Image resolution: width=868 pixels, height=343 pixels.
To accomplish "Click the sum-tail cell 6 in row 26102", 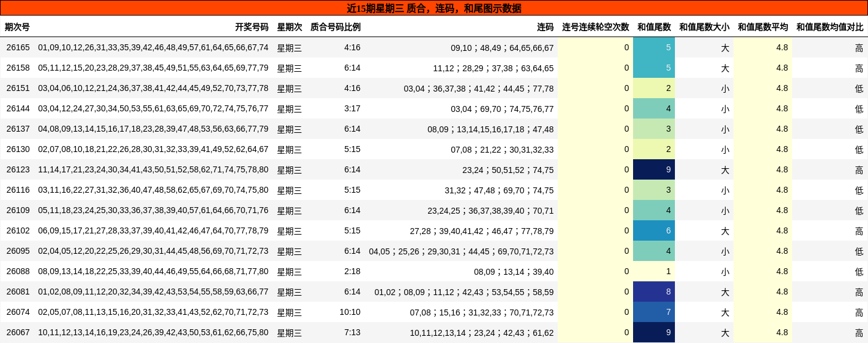I will (x=654, y=230).
